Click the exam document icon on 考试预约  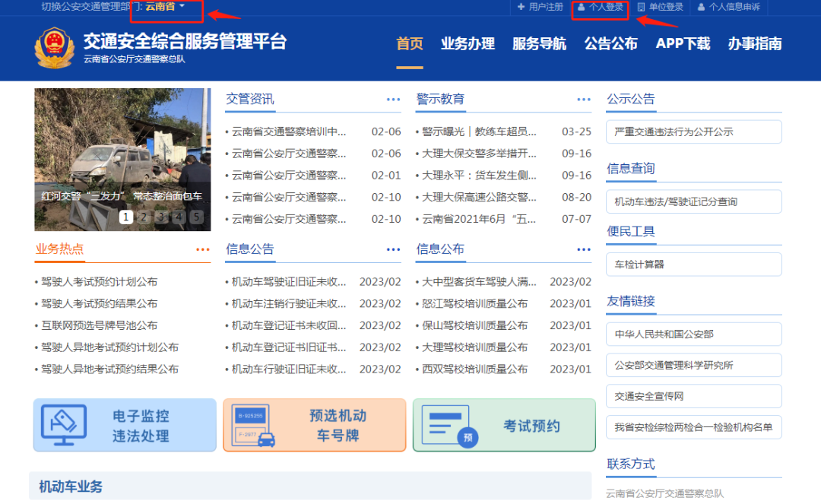pyautogui.click(x=449, y=426)
